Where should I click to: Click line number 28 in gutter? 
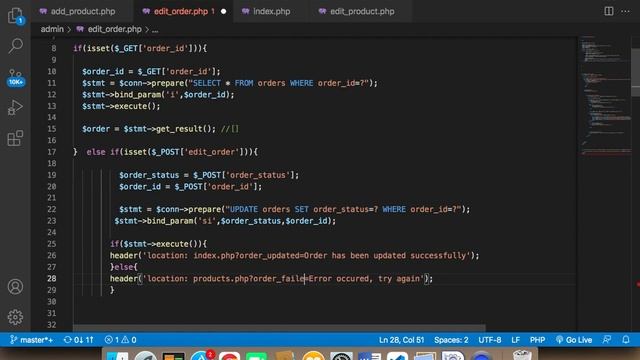51,278
